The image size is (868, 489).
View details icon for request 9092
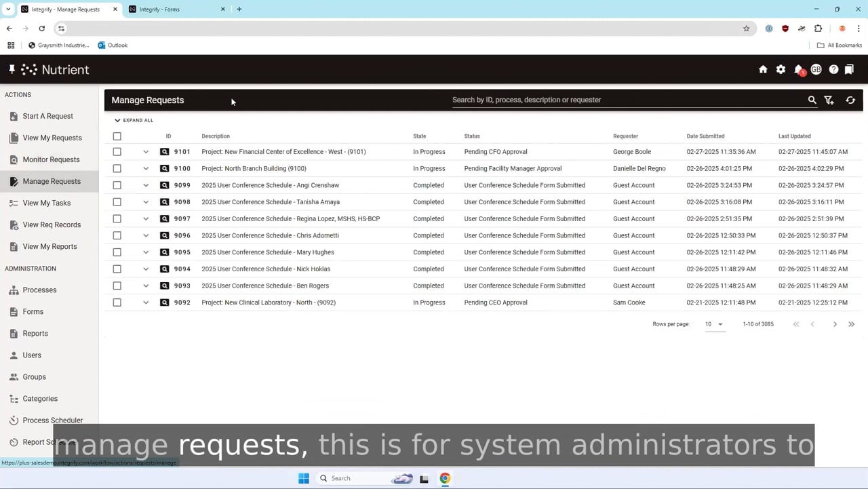pyautogui.click(x=164, y=302)
